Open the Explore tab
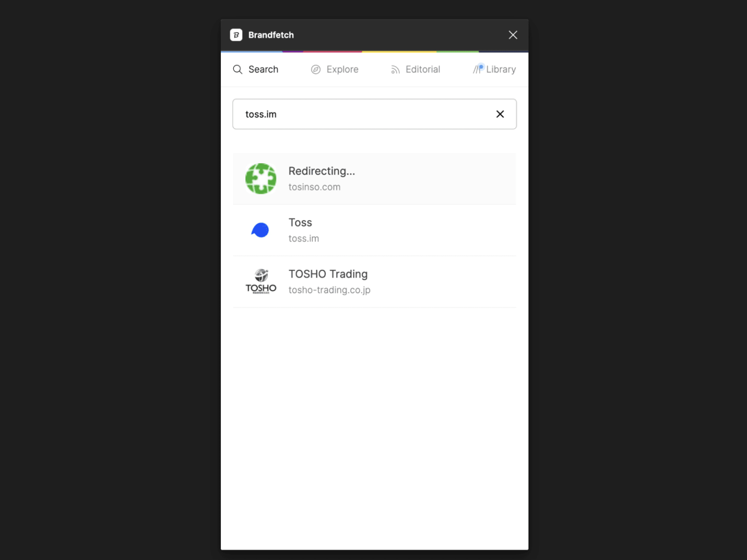Screen dimensions: 747x560 point(335,70)
